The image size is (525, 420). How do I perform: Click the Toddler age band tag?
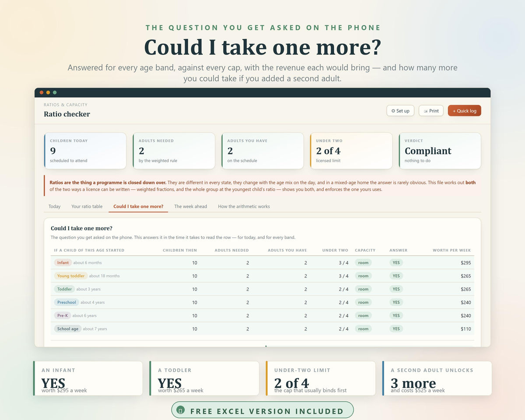[x=64, y=289]
